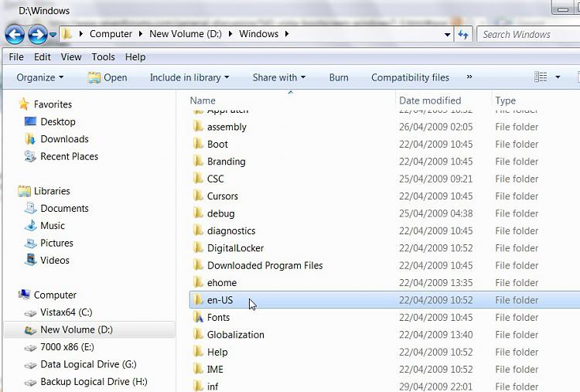This screenshot has width=580, height=392.
Task: Select the DigitalLocker folder
Action: [235, 247]
